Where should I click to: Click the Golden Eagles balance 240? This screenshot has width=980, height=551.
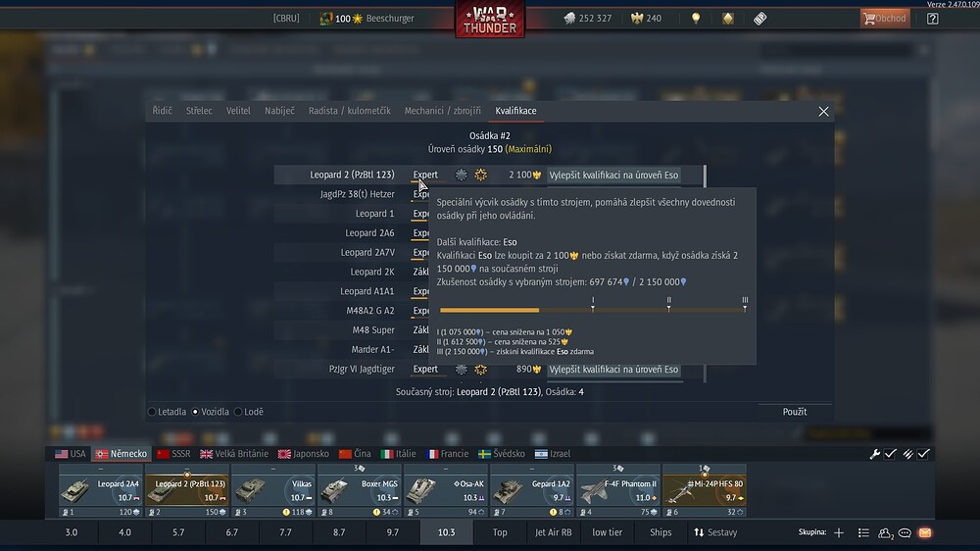tap(646, 18)
